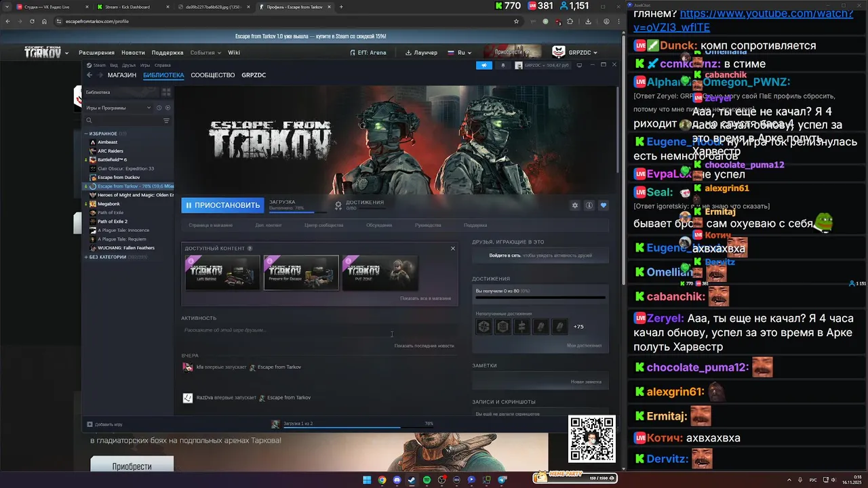Screen dimensions: 868x488
Task: Open Мои достижения link
Action: click(x=584, y=346)
